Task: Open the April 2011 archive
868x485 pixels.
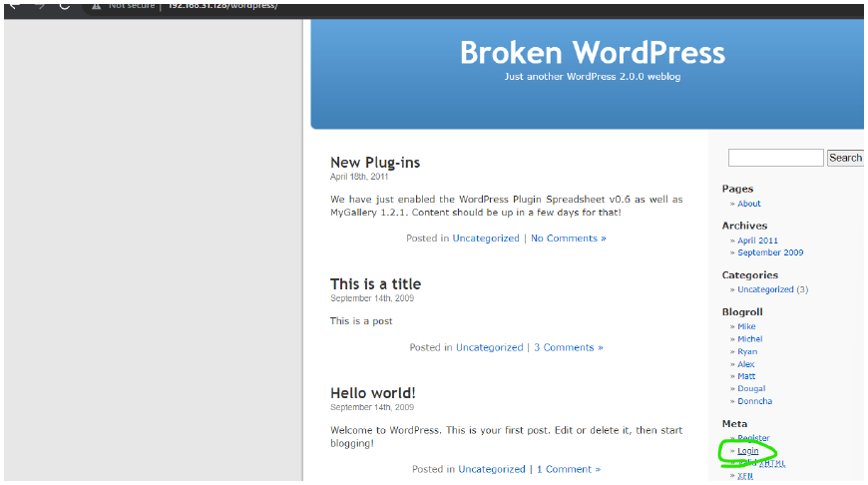Action: tap(757, 241)
